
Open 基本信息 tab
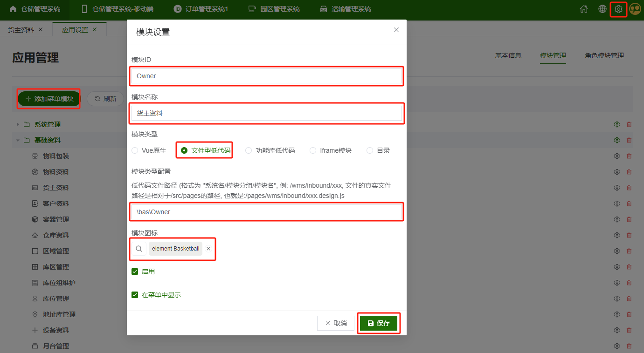pyautogui.click(x=508, y=55)
